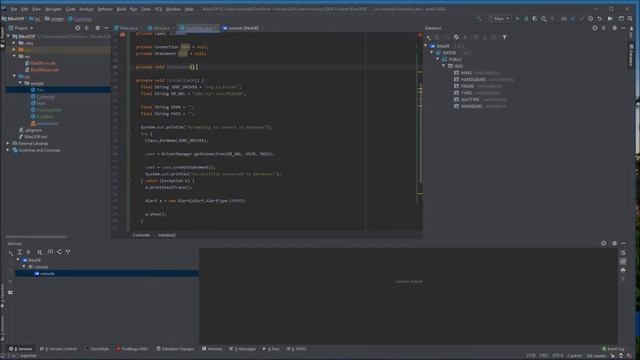The height and width of the screenshot is (360, 640).
Task: Open Project panel gear options
Action: [x=97, y=28]
